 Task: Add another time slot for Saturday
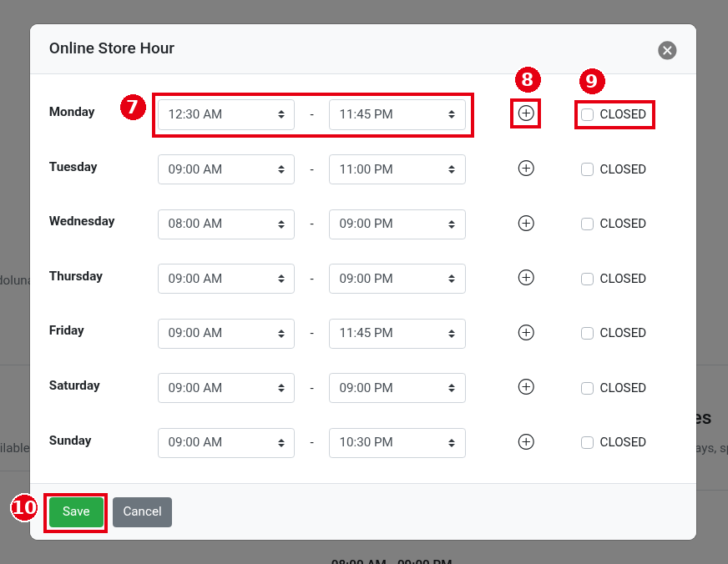[x=526, y=387]
